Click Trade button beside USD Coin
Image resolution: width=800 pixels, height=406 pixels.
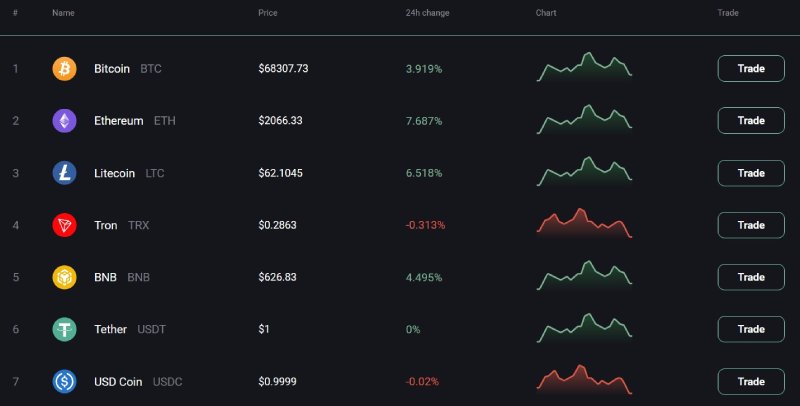[751, 381]
